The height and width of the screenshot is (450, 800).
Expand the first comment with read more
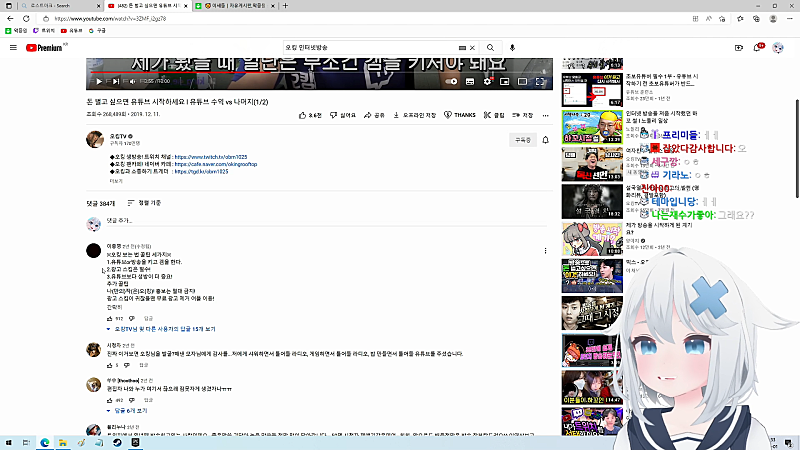click(x=114, y=307)
